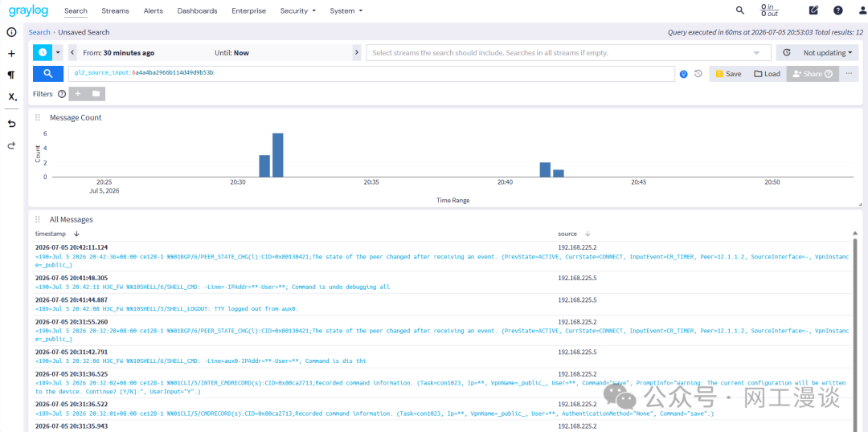
Task: Open the Enterprise page
Action: pyautogui.click(x=248, y=10)
